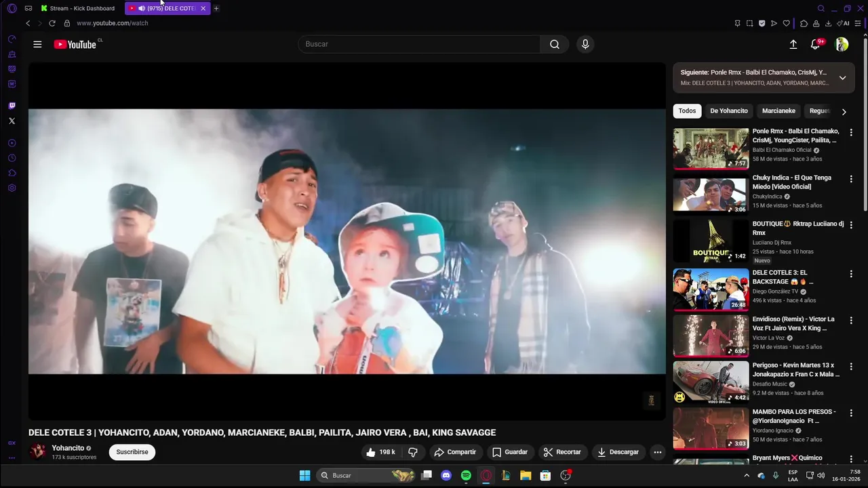Image resolution: width=868 pixels, height=488 pixels.
Task: Click the Suscribirse button
Action: [x=132, y=452]
